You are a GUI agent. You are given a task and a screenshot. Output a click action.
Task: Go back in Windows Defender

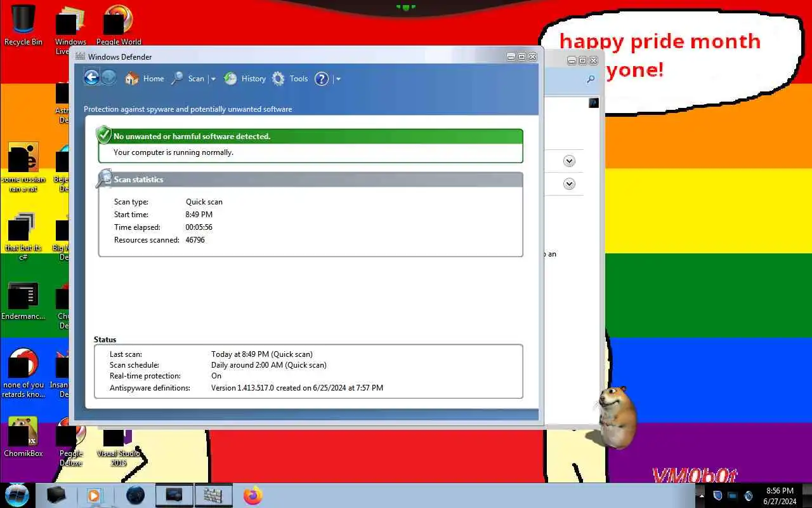point(91,77)
